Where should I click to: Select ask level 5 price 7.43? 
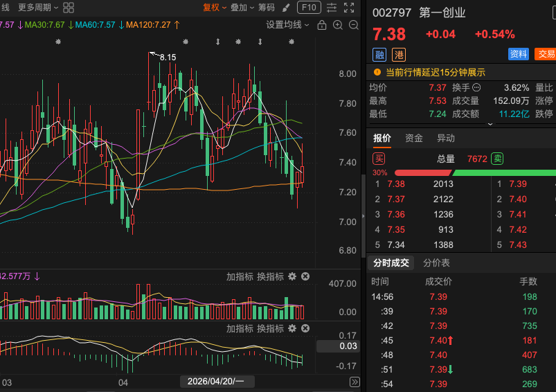pos(518,244)
